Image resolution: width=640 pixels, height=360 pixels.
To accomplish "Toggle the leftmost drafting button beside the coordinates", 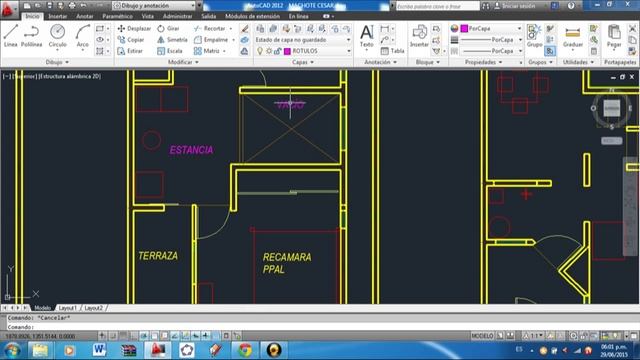I will click(x=102, y=336).
